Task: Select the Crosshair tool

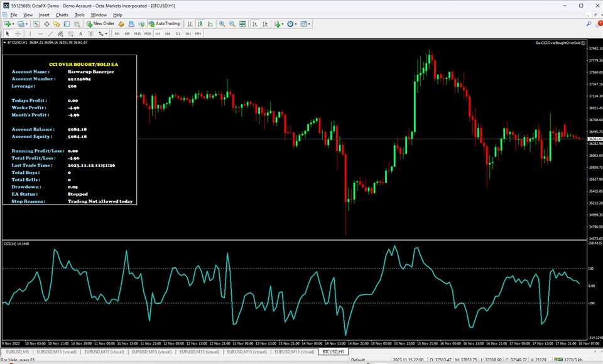Action: coord(18,34)
